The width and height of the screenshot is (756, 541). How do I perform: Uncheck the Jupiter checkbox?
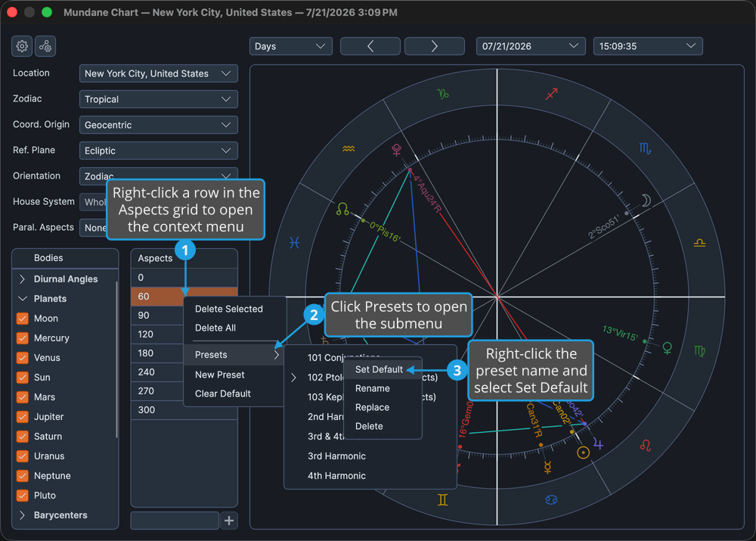(x=22, y=417)
